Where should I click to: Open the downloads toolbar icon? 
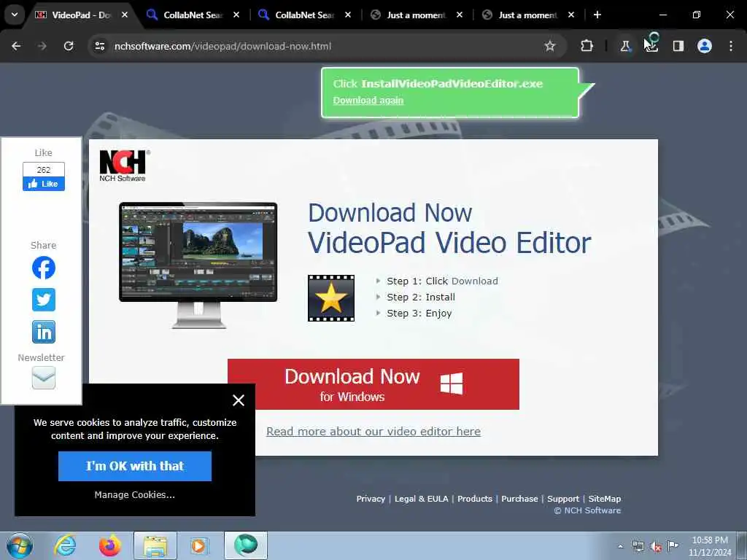(x=651, y=46)
